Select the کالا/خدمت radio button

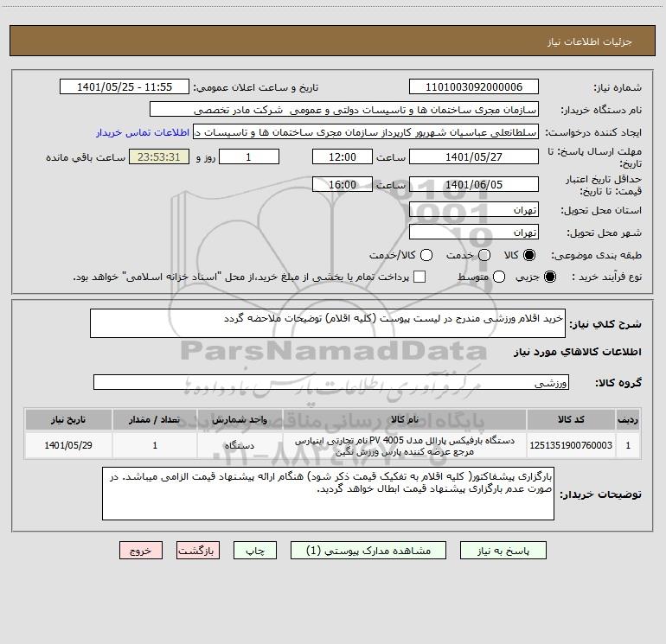click(x=426, y=255)
